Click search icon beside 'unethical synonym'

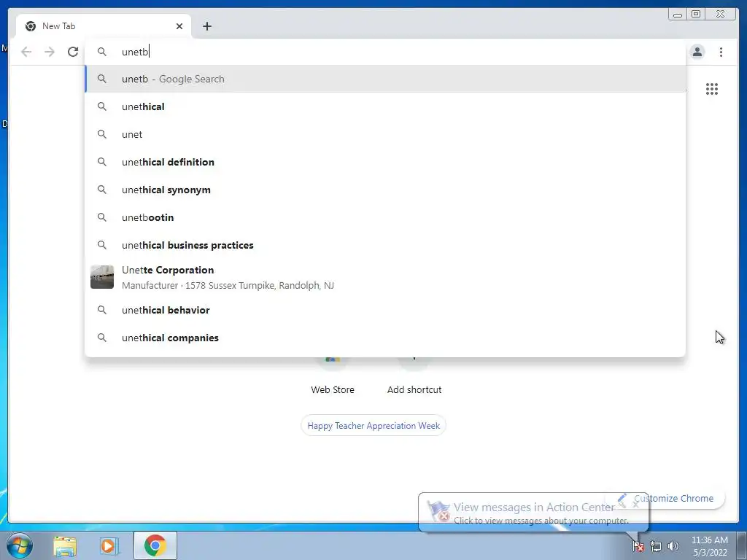click(x=102, y=190)
